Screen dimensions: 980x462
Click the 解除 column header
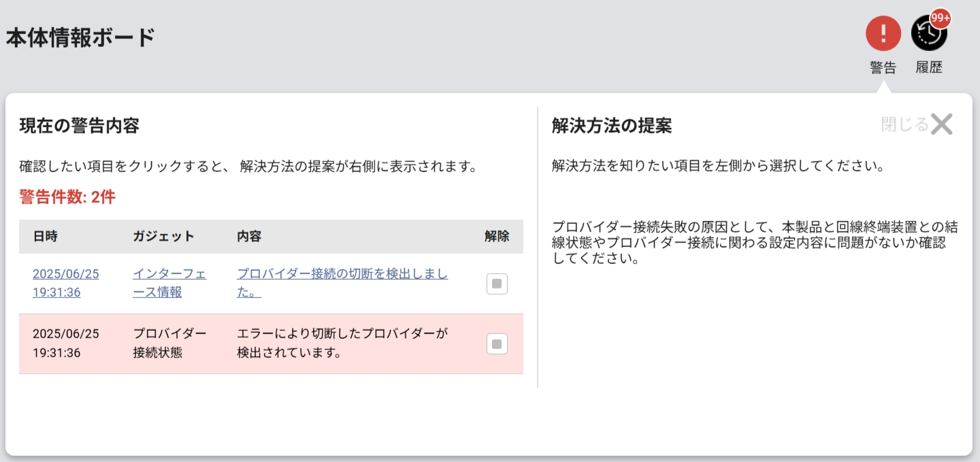point(497,237)
